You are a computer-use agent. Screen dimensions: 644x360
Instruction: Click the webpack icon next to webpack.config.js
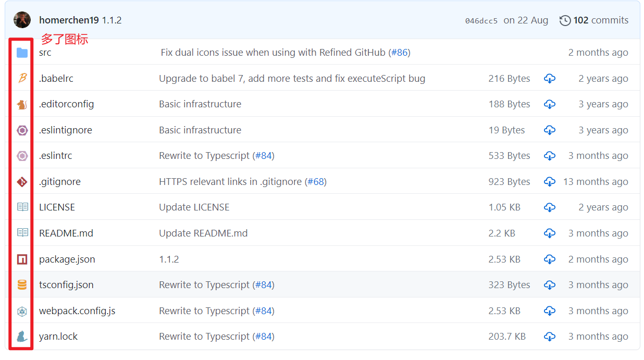pyautogui.click(x=22, y=311)
